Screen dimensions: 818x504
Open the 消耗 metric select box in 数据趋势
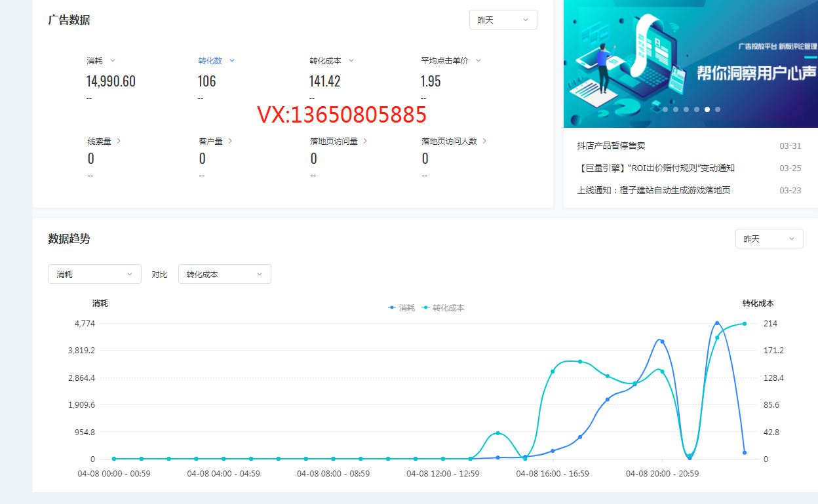click(x=95, y=274)
